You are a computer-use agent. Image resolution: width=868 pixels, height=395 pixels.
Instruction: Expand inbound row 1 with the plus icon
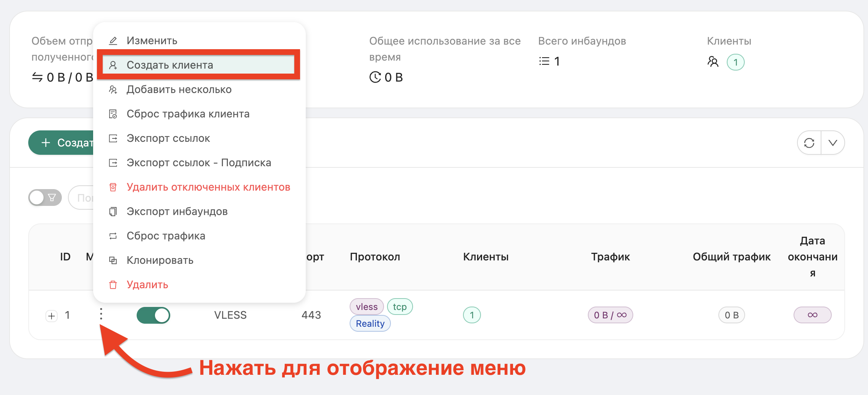pos(51,316)
